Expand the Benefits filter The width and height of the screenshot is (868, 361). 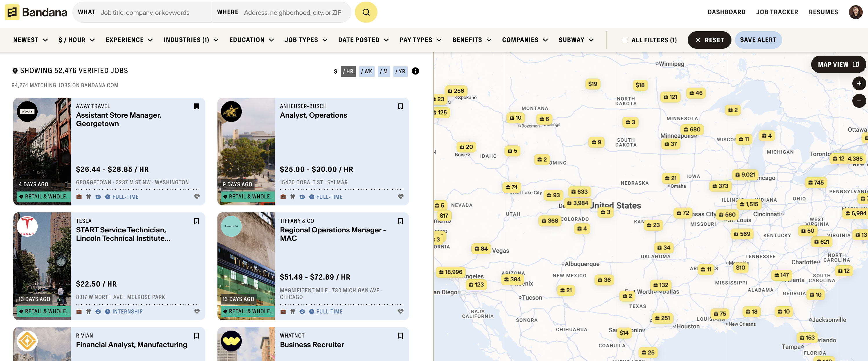click(472, 40)
